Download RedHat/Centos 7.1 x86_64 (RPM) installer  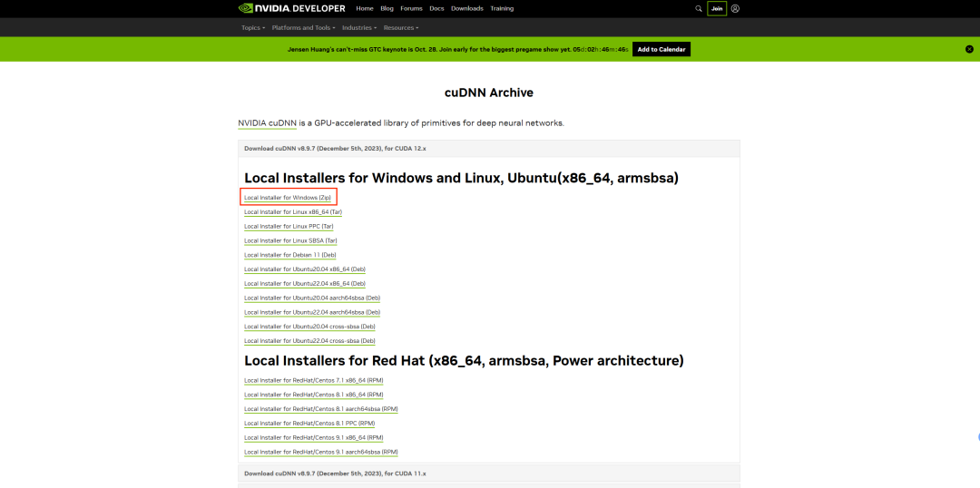[314, 381]
